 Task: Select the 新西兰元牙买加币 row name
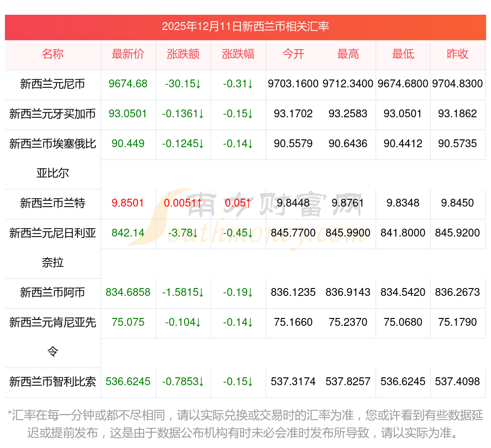click(x=53, y=114)
